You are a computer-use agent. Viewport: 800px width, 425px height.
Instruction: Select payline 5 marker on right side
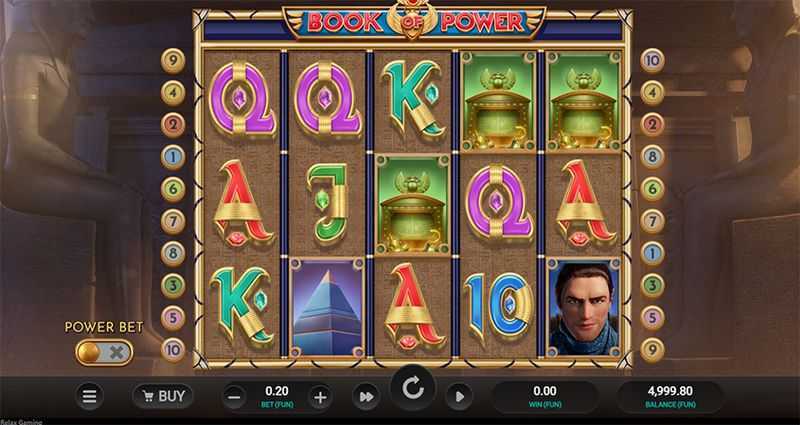652,318
